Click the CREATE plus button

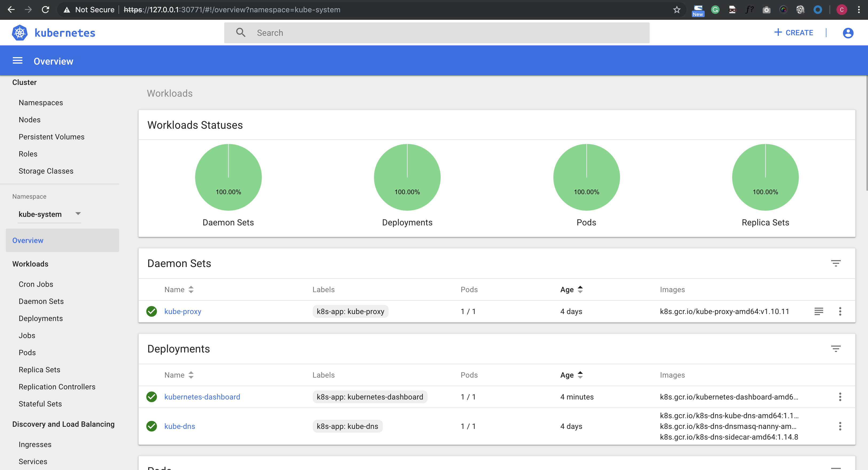[793, 33]
